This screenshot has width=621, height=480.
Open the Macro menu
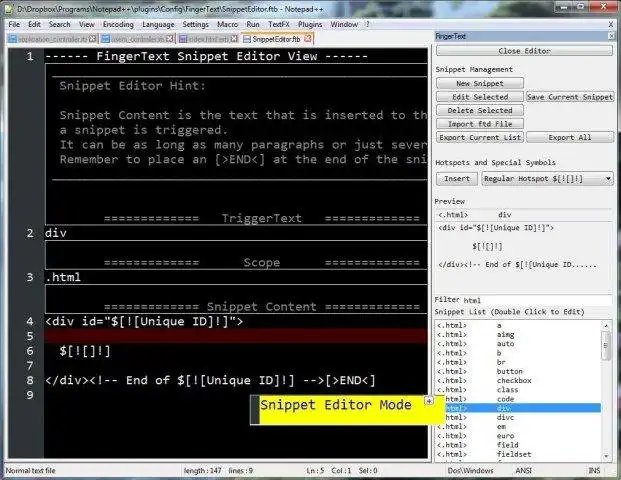(x=227, y=24)
